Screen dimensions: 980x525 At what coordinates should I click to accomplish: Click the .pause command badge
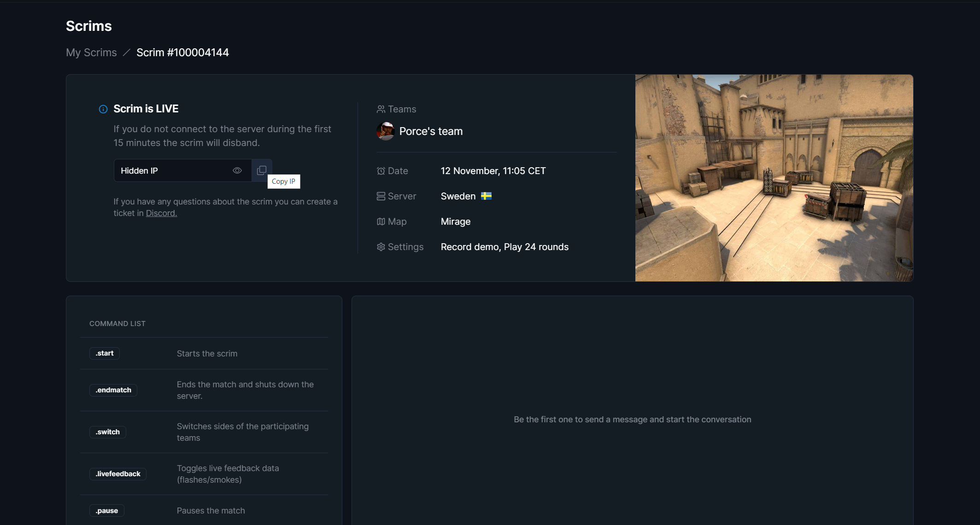pyautogui.click(x=107, y=511)
